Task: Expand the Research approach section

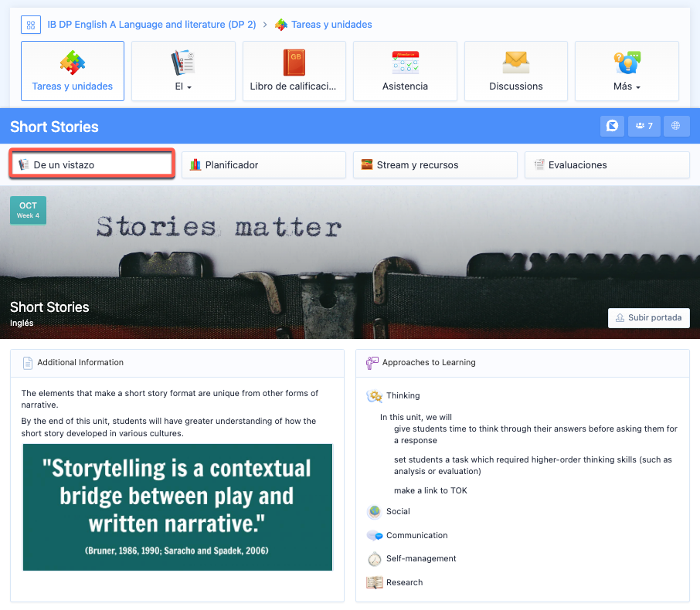Action: coord(404,582)
